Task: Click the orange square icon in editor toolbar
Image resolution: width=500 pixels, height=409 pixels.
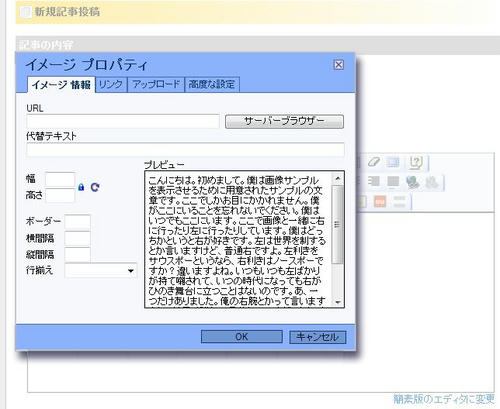Action: [380, 201]
